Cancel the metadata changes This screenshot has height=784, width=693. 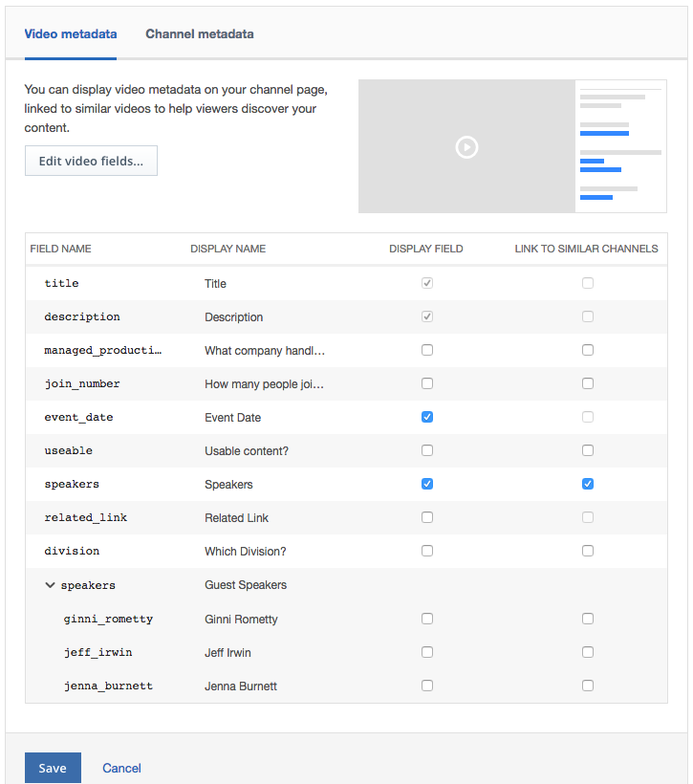(x=121, y=768)
